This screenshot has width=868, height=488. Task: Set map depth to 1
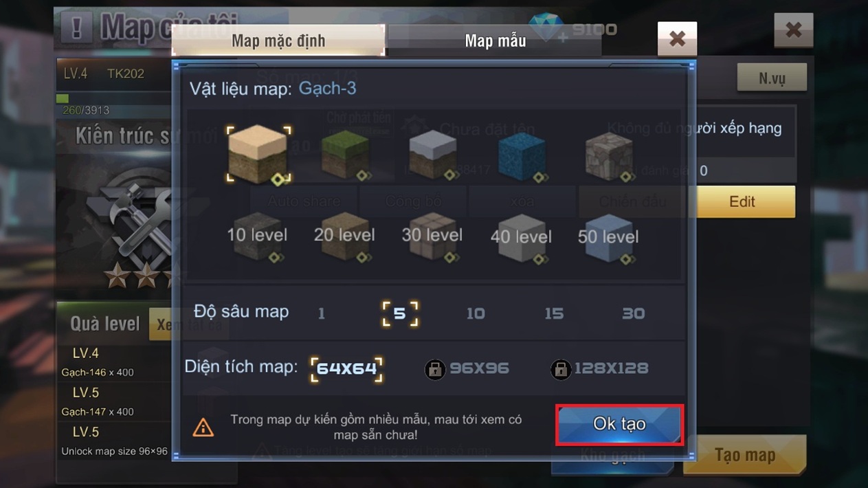[321, 314]
